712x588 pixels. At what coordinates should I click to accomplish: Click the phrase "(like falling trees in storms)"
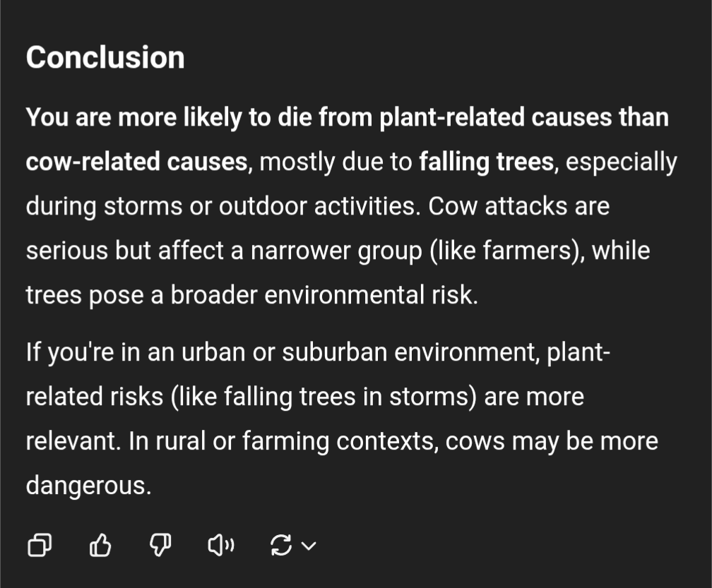click(x=324, y=397)
